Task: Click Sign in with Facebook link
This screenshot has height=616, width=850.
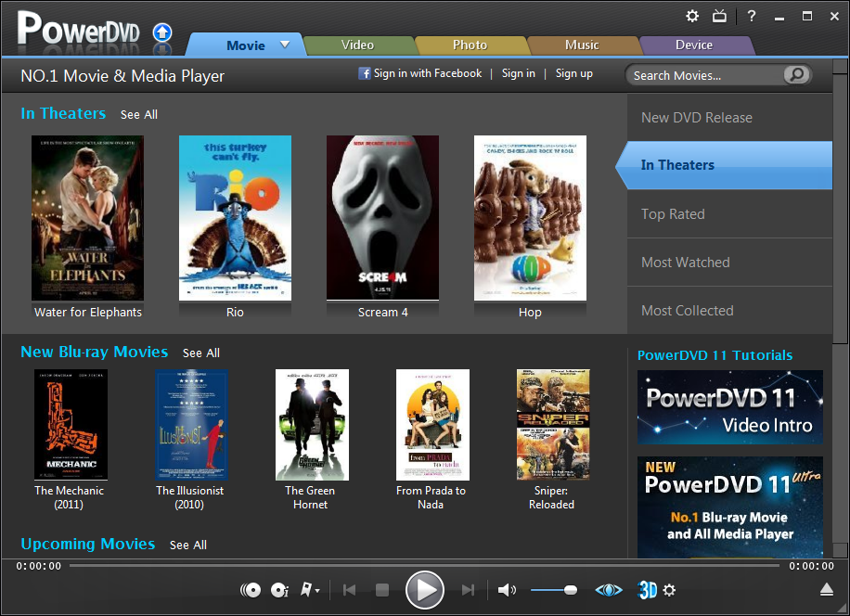Action: [x=427, y=73]
